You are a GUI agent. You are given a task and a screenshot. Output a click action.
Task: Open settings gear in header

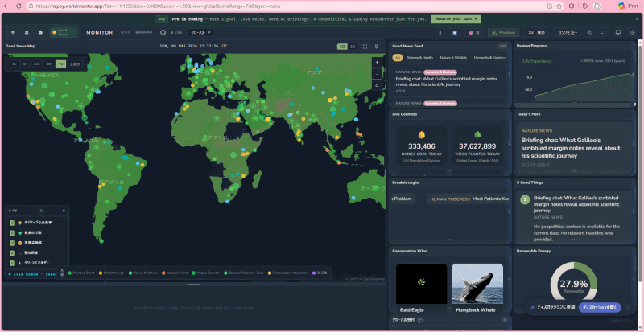[633, 32]
